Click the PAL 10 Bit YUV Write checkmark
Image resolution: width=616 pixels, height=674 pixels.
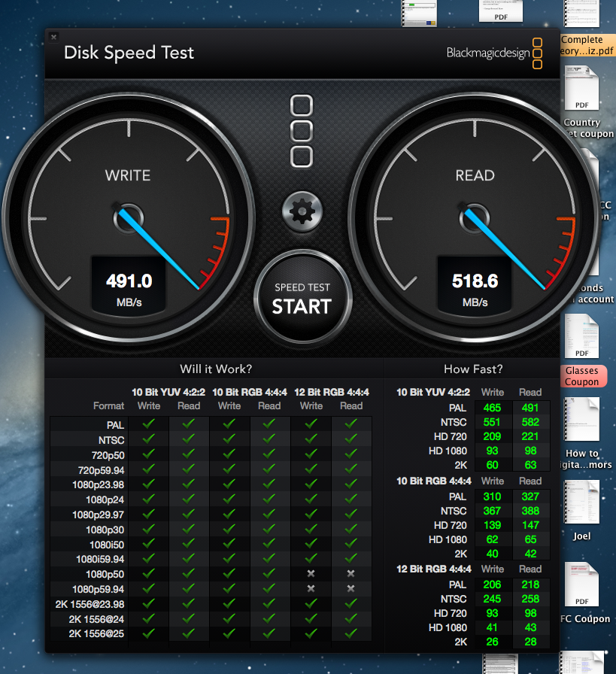tap(149, 424)
